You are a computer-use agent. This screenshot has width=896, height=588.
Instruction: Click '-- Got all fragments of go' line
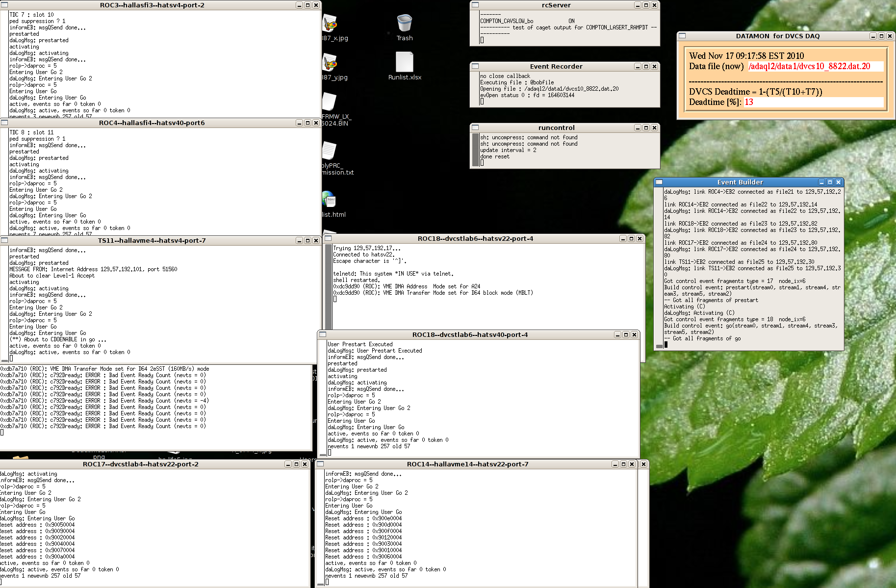coord(702,338)
